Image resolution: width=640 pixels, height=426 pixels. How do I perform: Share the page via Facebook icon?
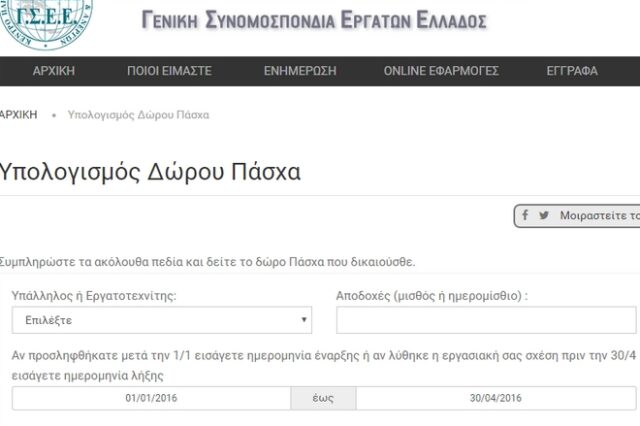(525, 215)
